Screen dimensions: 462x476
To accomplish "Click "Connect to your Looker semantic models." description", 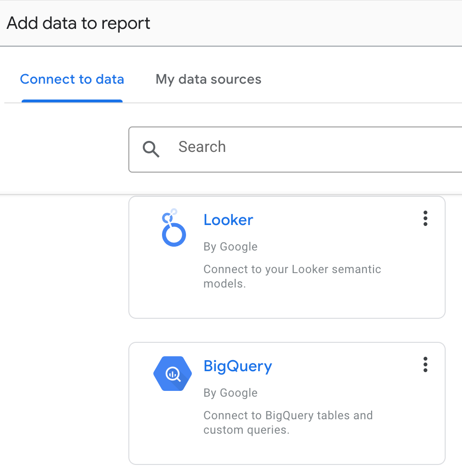I will tap(292, 276).
